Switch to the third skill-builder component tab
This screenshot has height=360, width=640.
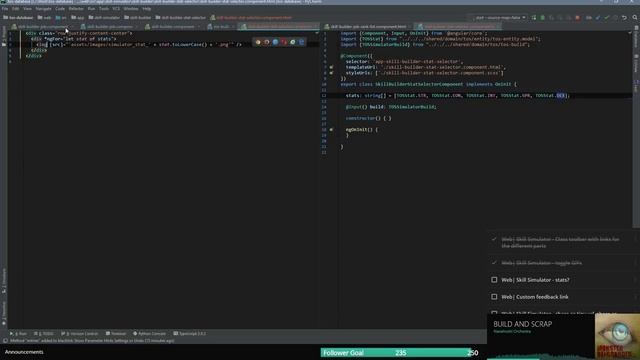click(x=173, y=27)
